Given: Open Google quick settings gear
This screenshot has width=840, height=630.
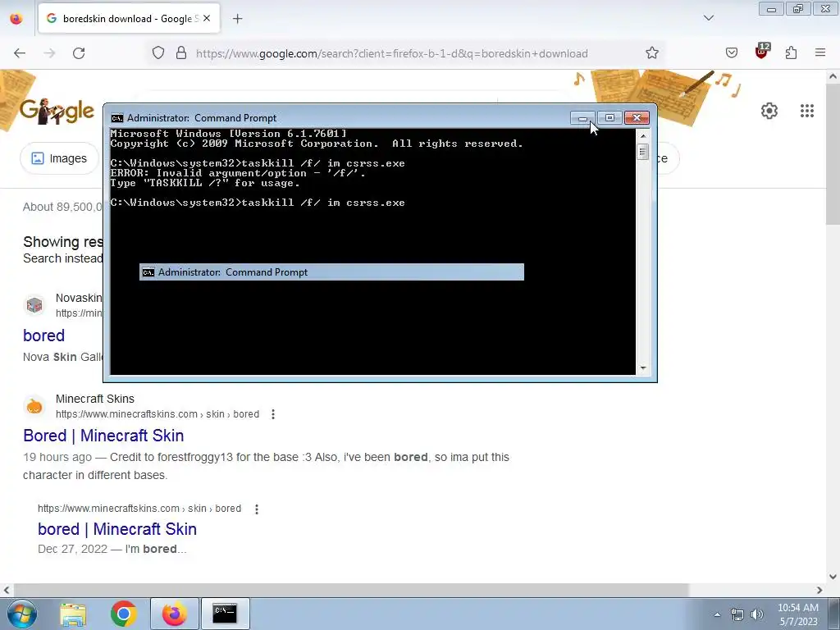Looking at the screenshot, I should tap(769, 111).
